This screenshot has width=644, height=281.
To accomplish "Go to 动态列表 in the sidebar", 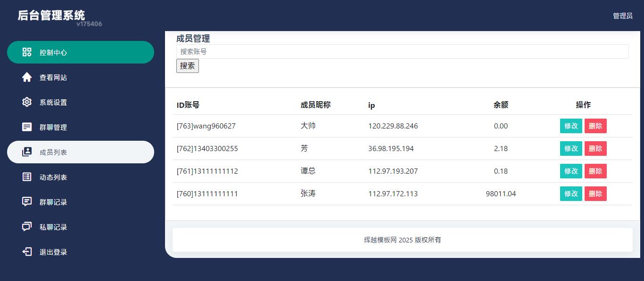I will (x=53, y=177).
